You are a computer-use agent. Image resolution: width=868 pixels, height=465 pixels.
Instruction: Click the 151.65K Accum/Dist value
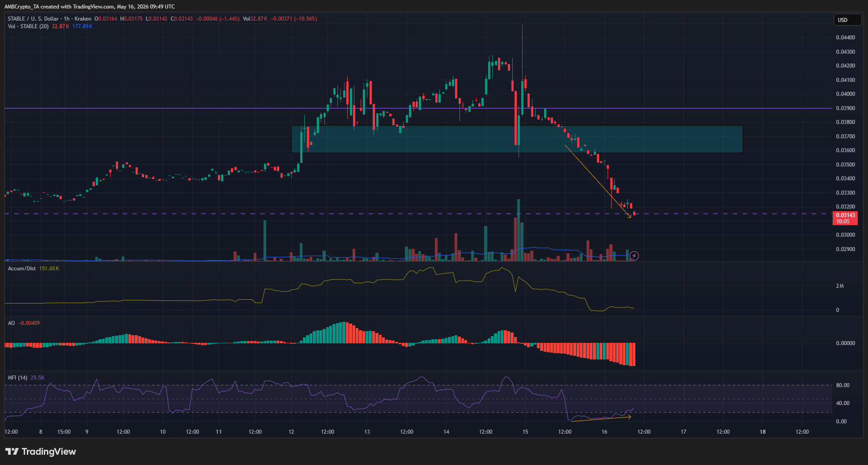[x=49, y=269]
